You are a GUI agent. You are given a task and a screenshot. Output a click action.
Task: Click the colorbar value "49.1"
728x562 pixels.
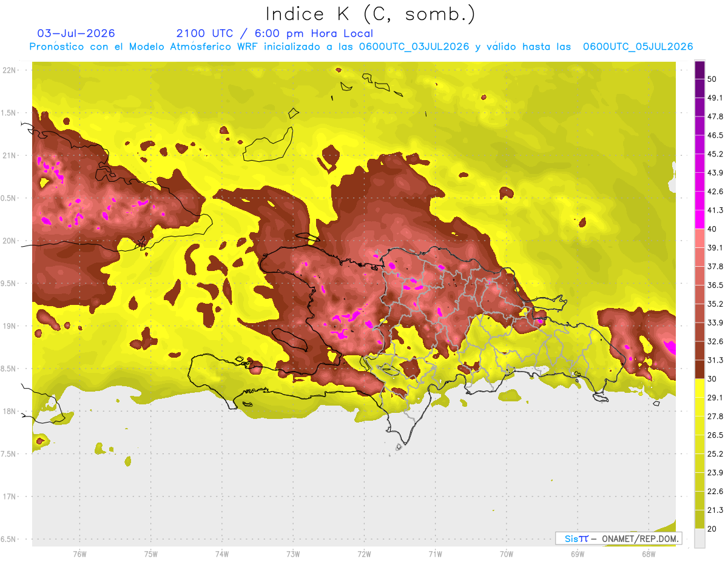(715, 98)
